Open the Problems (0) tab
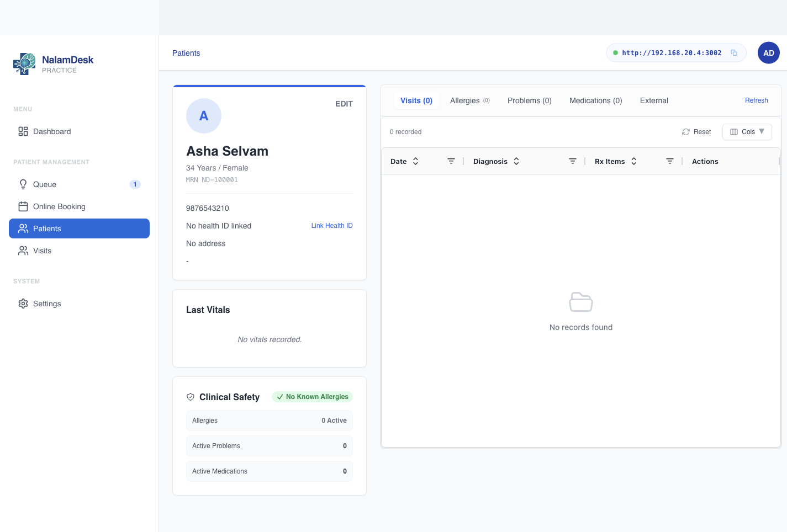This screenshot has width=787, height=532. (530, 100)
